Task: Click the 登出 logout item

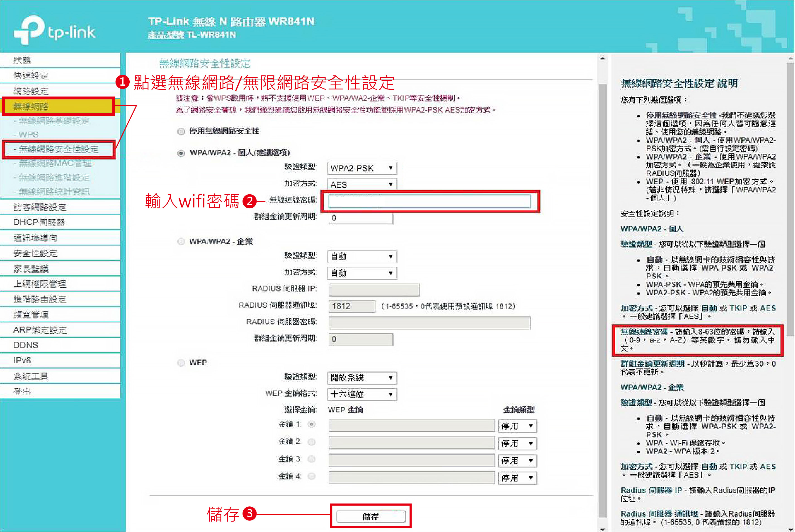Action: (x=60, y=392)
